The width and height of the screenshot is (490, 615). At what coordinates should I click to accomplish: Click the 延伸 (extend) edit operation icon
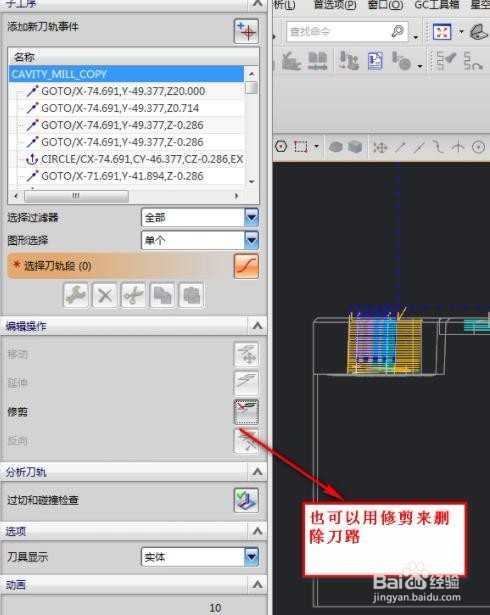tap(246, 383)
